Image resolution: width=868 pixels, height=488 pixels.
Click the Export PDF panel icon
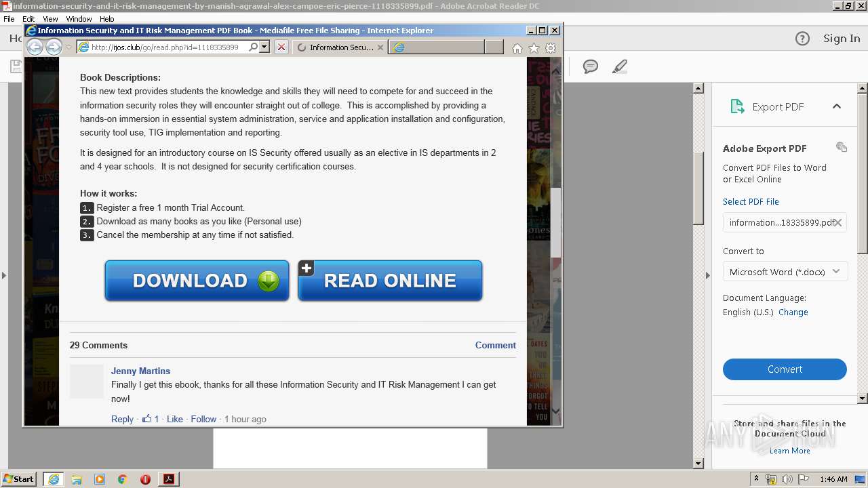[737, 106]
